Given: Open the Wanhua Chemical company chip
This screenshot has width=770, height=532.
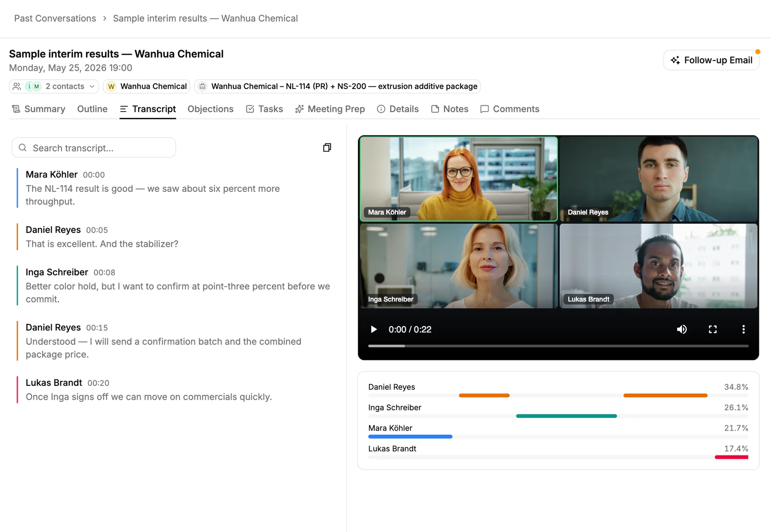Looking at the screenshot, I should point(147,87).
